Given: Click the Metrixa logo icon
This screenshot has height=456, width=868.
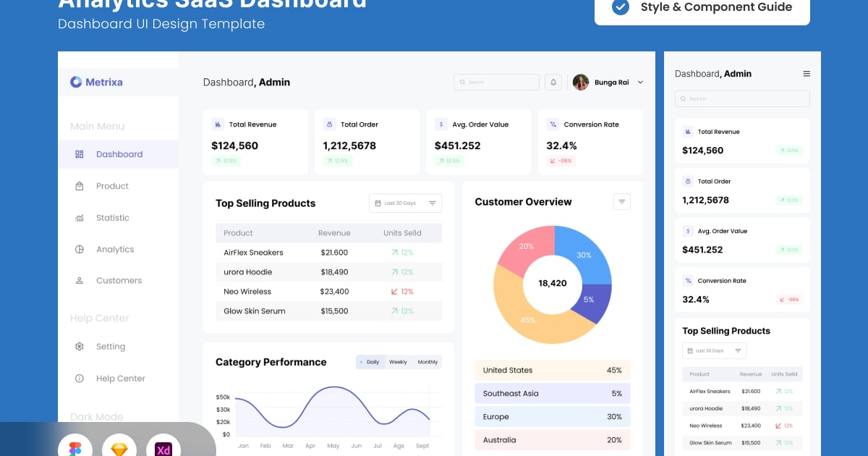Looking at the screenshot, I should point(76,83).
